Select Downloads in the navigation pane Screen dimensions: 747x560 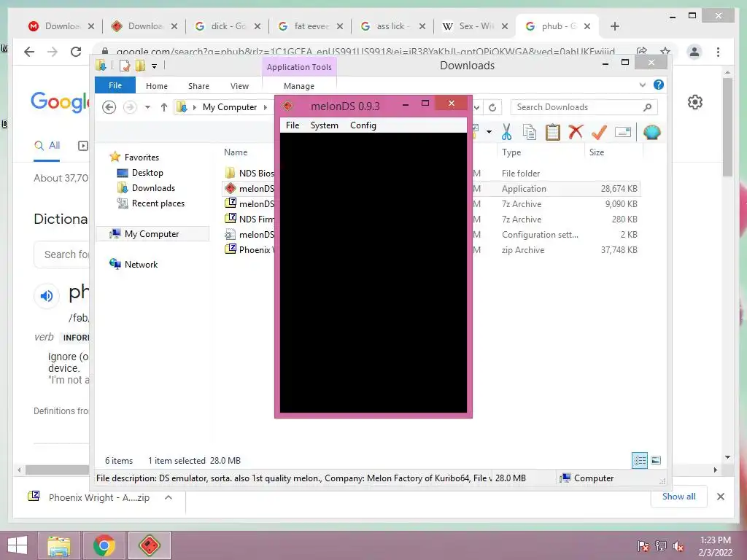click(x=153, y=187)
